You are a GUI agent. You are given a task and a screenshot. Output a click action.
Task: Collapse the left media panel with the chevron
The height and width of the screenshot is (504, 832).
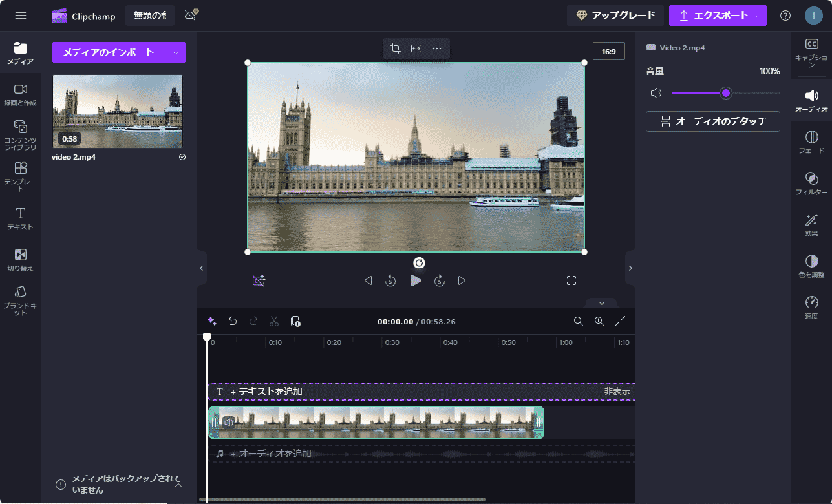201,268
